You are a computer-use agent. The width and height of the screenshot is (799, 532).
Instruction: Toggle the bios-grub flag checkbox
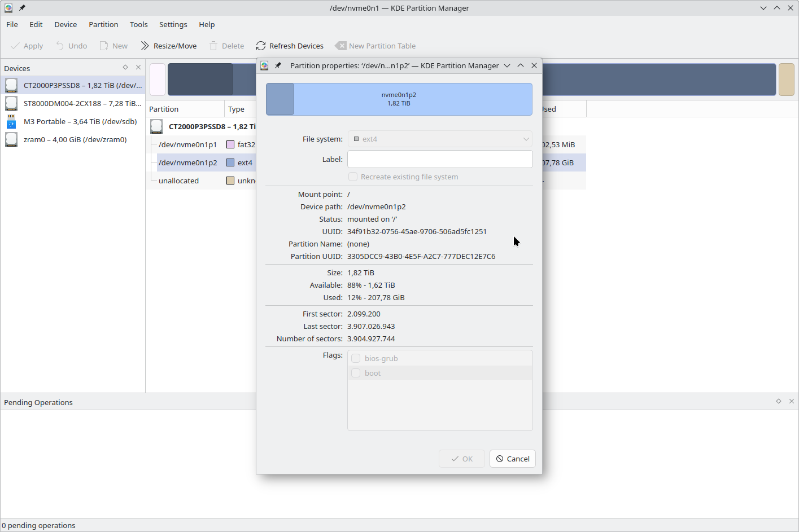pos(356,358)
